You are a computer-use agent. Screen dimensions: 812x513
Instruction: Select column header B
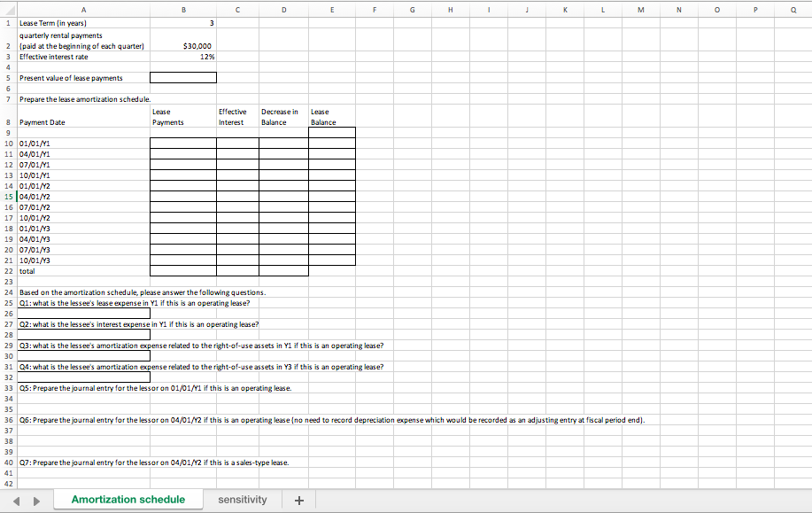coord(183,8)
